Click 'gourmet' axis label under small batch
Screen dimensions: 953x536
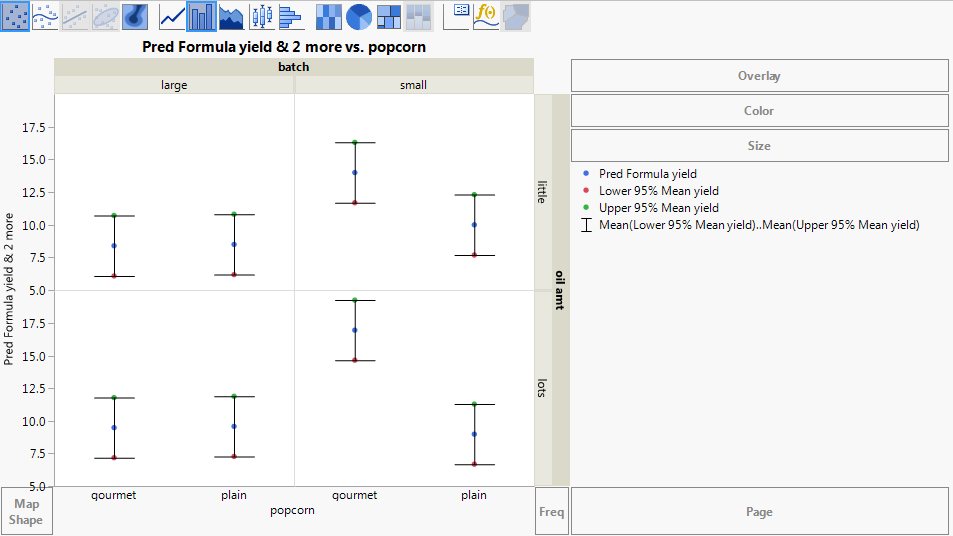pos(354,495)
